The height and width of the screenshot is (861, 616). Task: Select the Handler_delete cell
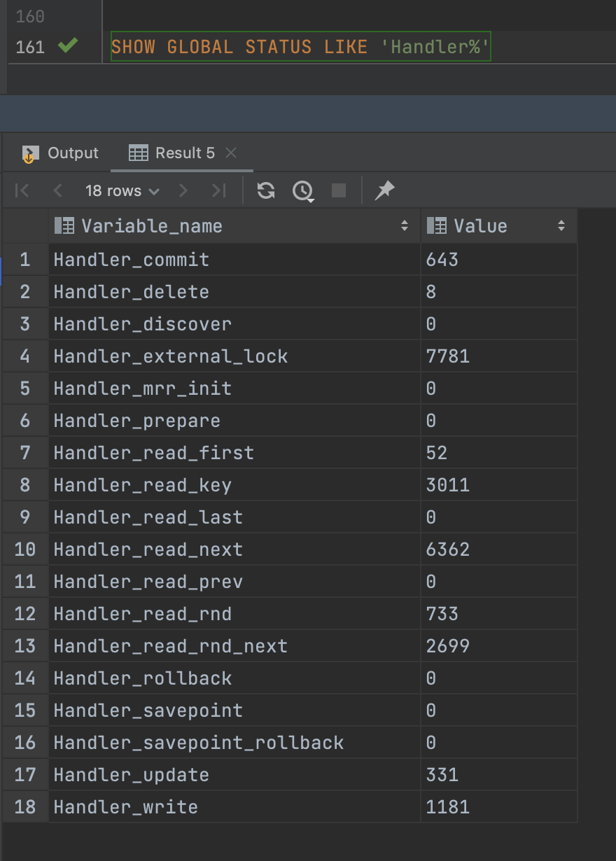(x=234, y=292)
